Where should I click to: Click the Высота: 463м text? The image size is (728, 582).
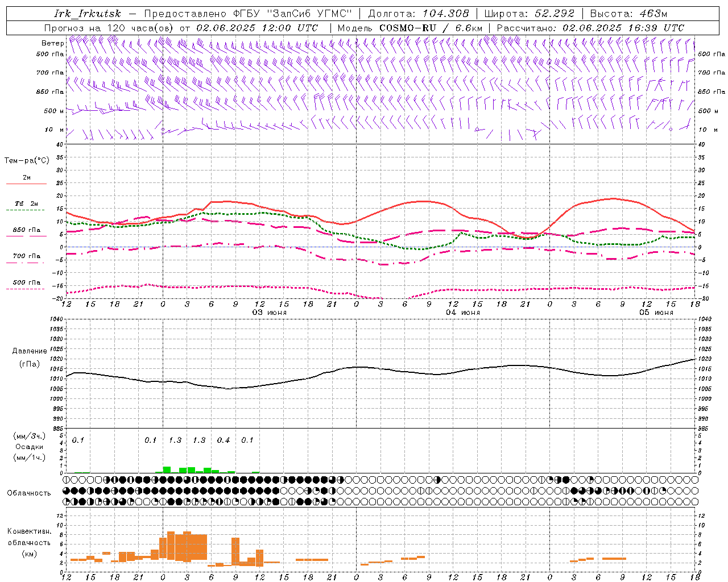tap(628, 14)
